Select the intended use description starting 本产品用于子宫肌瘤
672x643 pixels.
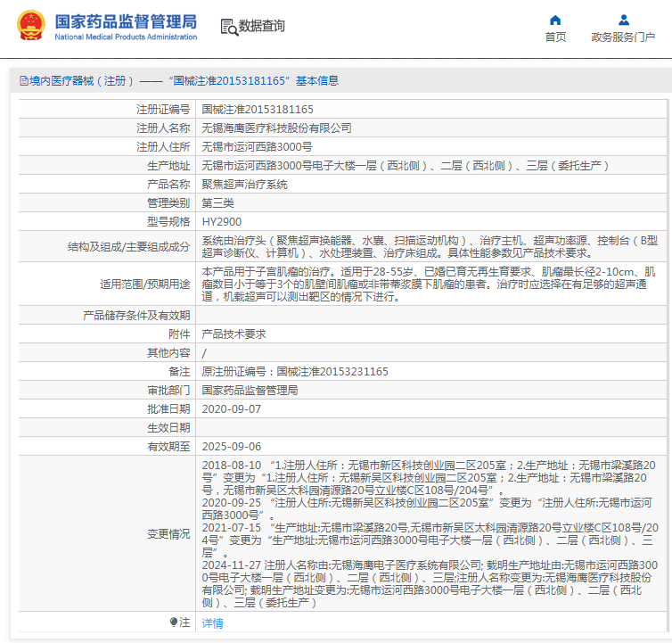click(429, 284)
